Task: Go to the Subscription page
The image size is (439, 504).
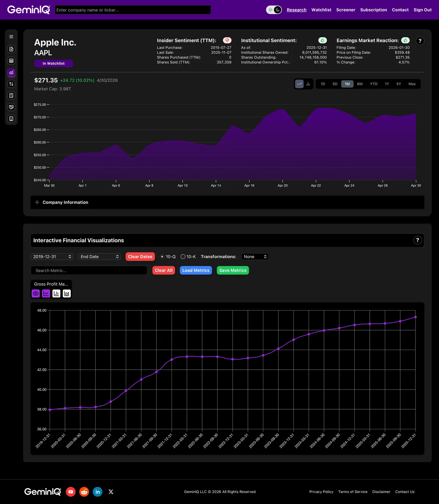Action: click(x=373, y=10)
